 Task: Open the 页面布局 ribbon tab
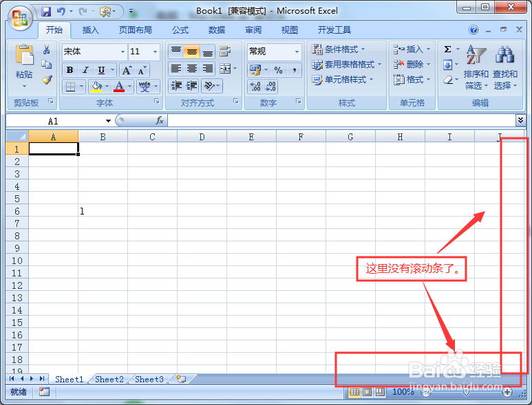click(136, 30)
